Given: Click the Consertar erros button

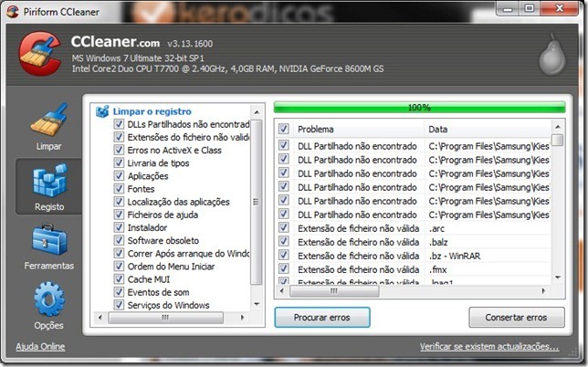Looking at the screenshot, I should tap(517, 317).
